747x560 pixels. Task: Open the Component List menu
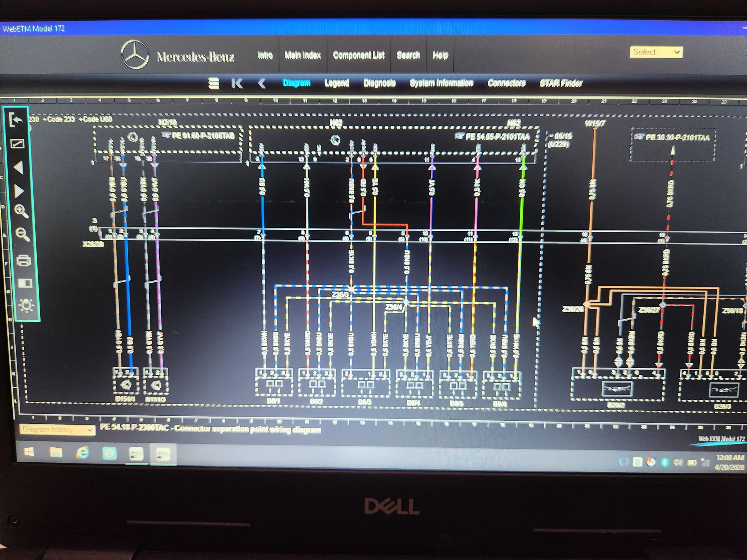tap(359, 55)
